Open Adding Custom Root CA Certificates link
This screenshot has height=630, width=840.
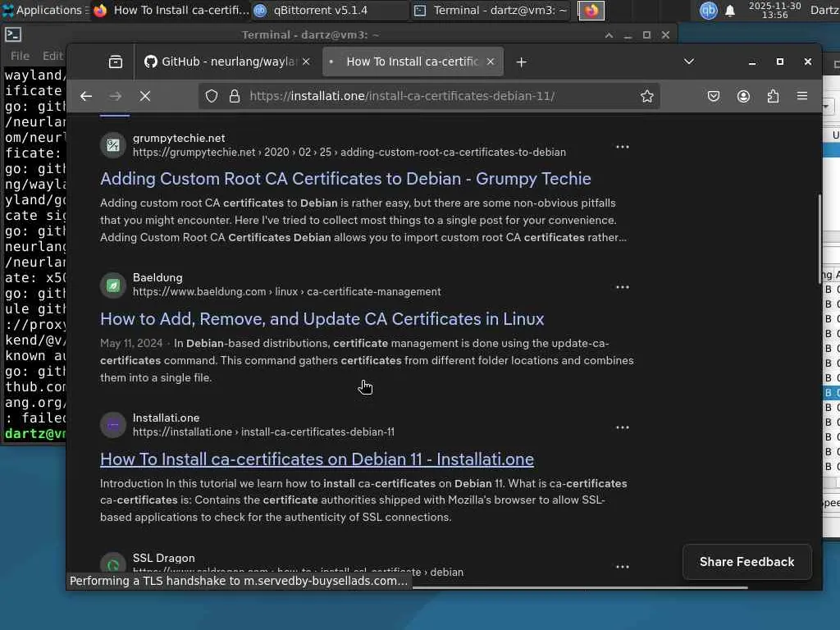345,178
